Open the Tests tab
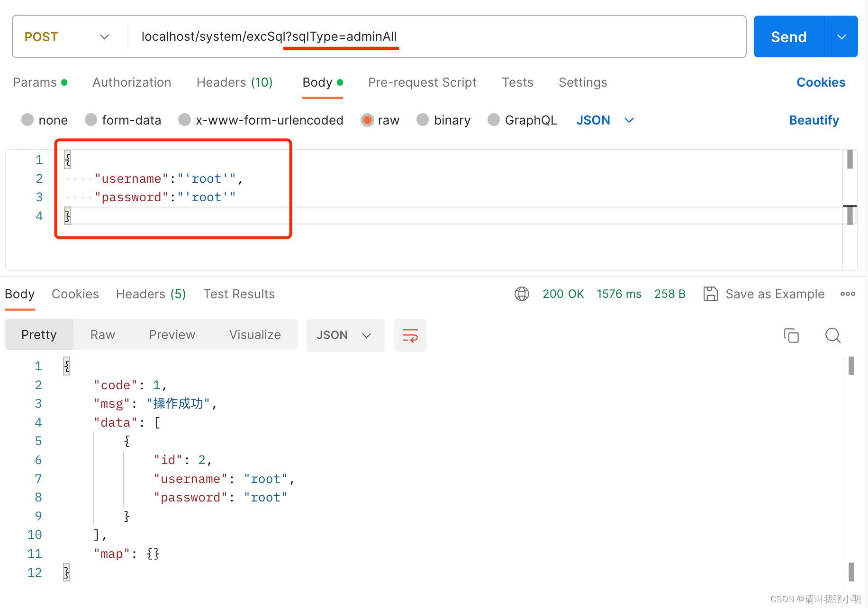This screenshot has width=868, height=608. point(517,82)
